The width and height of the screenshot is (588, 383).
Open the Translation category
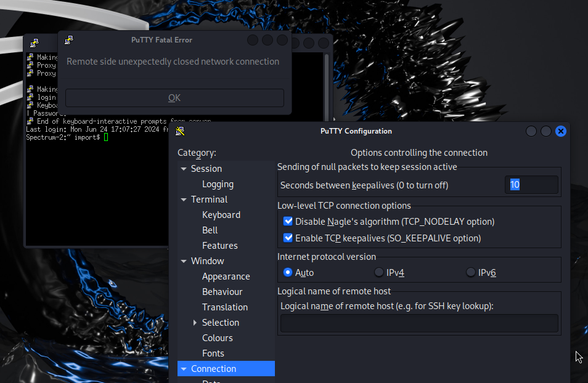(225, 307)
